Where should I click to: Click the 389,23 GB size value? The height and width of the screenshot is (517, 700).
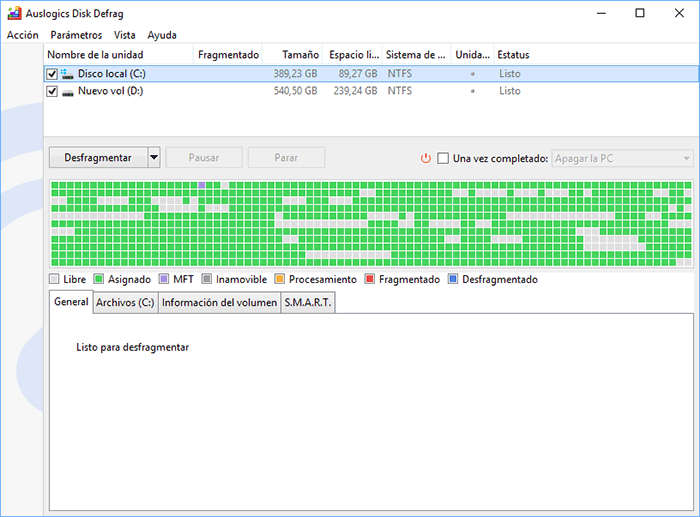pos(296,73)
